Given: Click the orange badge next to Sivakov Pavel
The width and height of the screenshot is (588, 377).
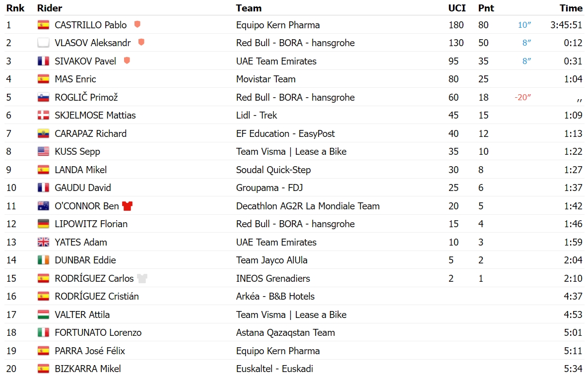Looking at the screenshot, I should coord(127,61).
